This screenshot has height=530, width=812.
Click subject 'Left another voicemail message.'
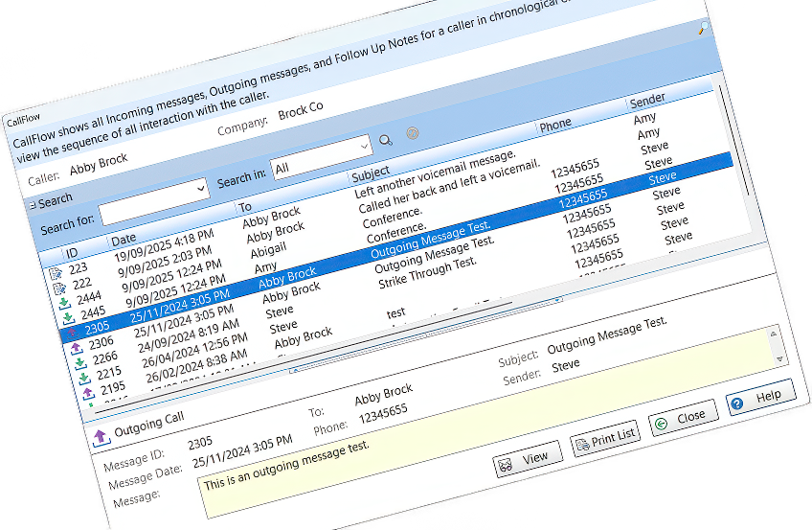pos(436,174)
